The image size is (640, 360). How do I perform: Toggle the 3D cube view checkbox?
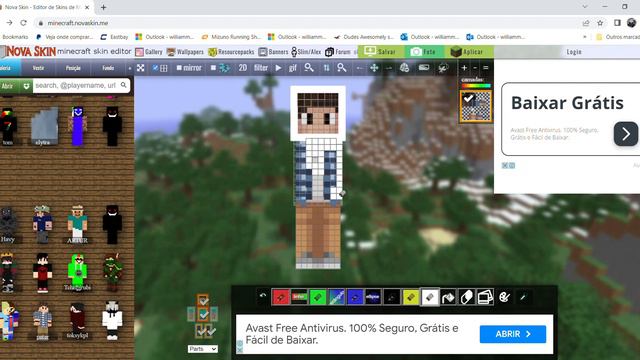pyautogui.click(x=213, y=68)
